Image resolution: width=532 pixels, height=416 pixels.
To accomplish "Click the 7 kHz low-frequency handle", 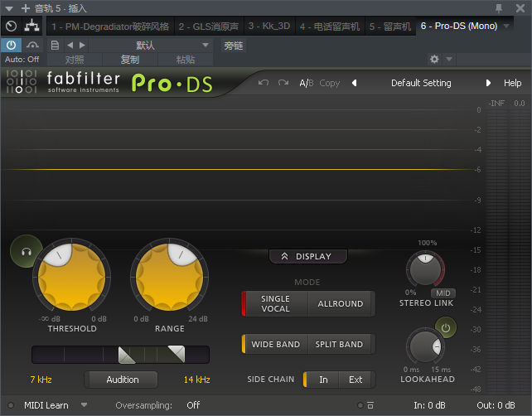I will [x=126, y=356].
